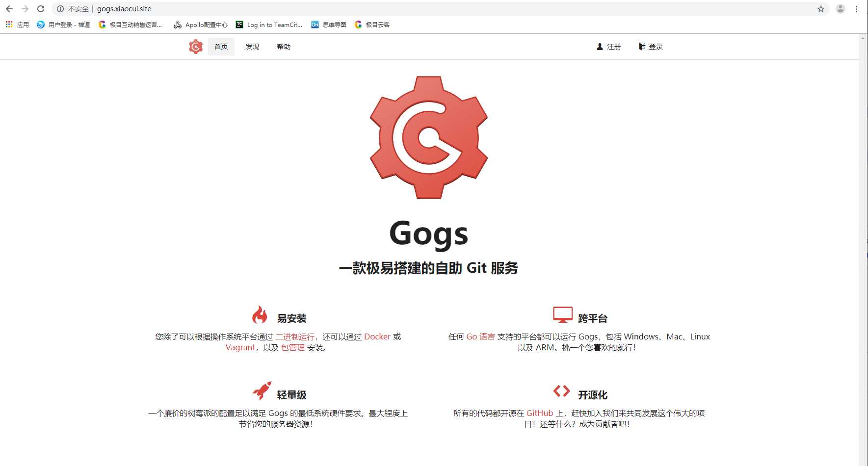Screen dimensions: 868x466
Task: Open the Chrome profile avatar
Action: point(841,9)
